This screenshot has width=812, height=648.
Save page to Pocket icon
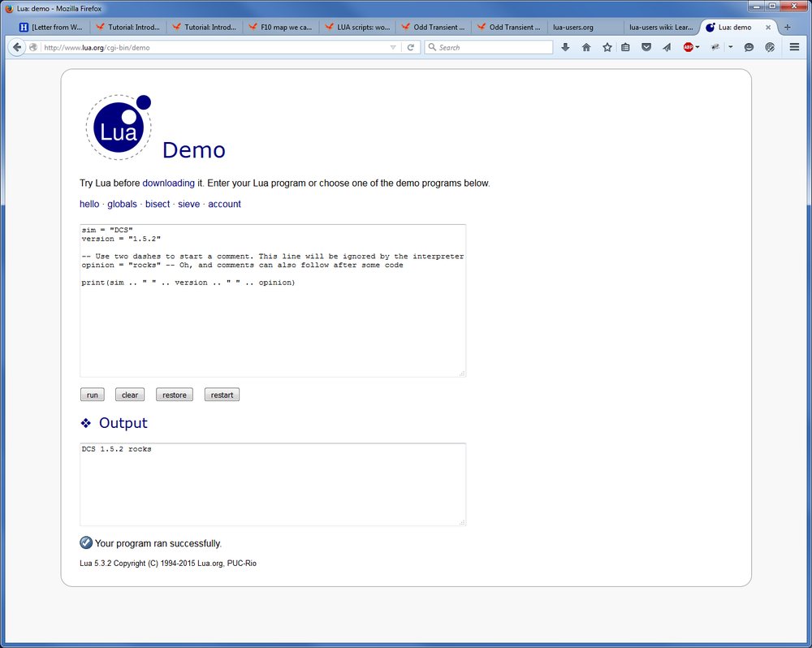tap(646, 47)
